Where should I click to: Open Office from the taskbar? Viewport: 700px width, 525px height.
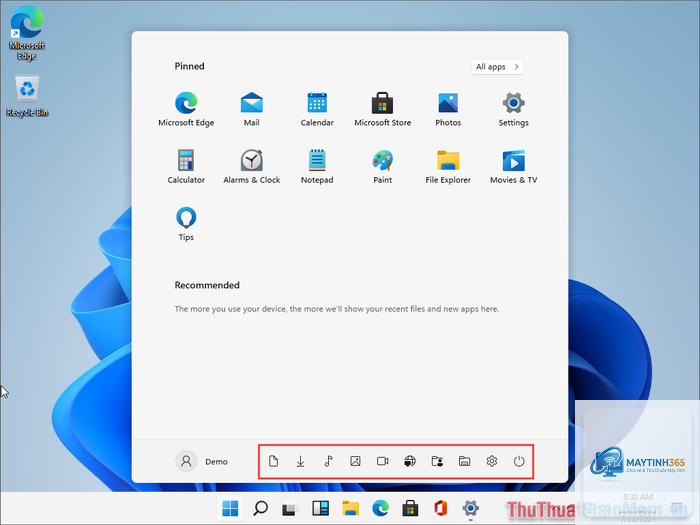(440, 508)
